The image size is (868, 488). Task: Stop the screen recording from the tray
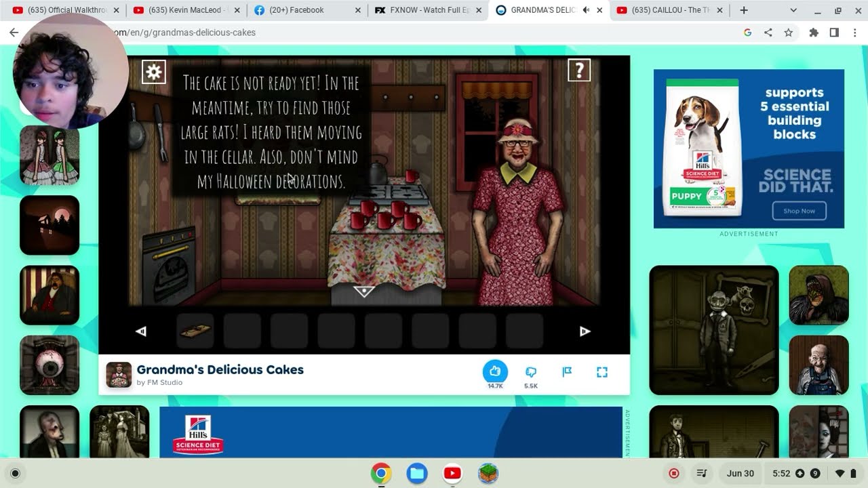(674, 473)
